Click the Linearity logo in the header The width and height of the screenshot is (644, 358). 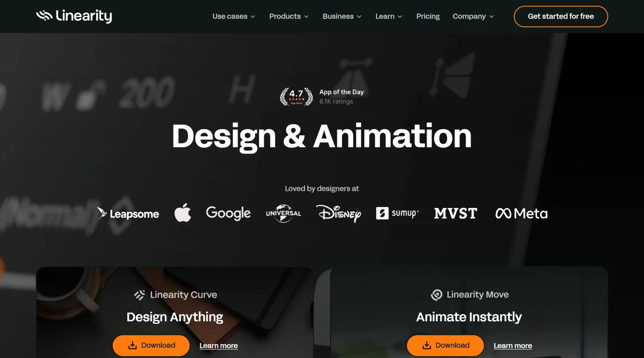pyautogui.click(x=74, y=16)
